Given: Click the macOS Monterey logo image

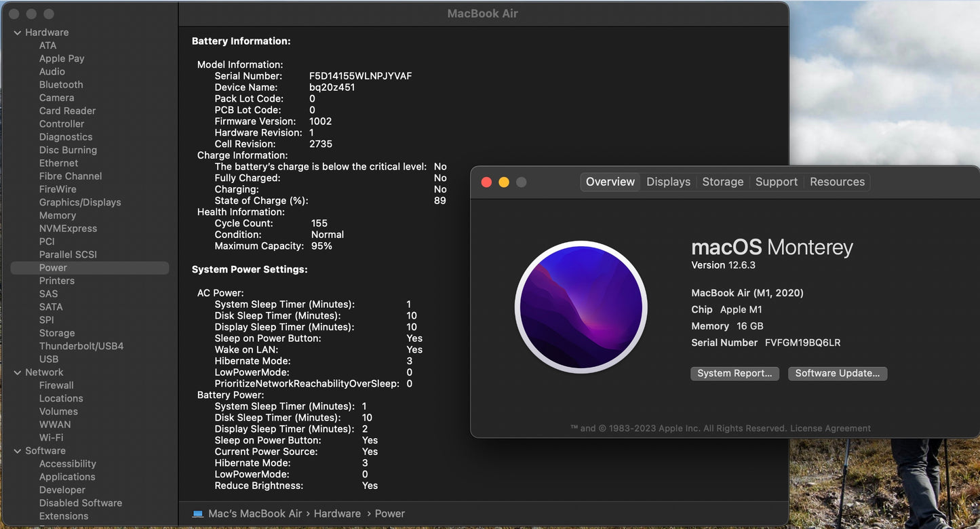Looking at the screenshot, I should point(581,307).
